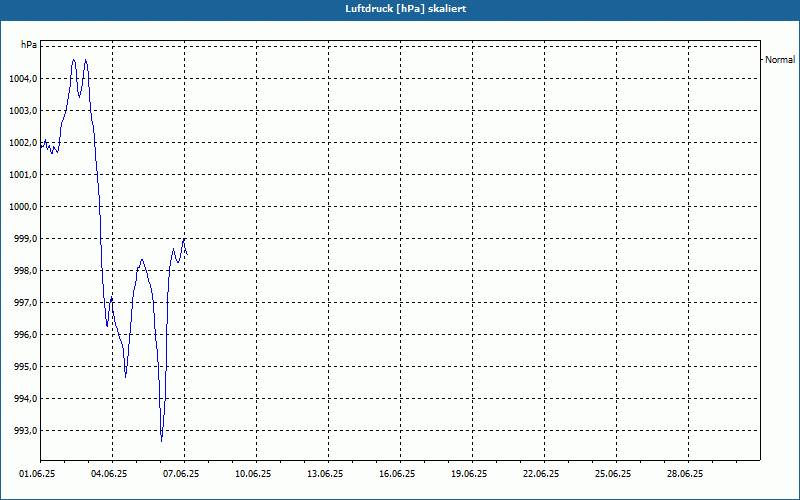Select the 998,0 y-axis value
800x500 pixels.
point(25,271)
